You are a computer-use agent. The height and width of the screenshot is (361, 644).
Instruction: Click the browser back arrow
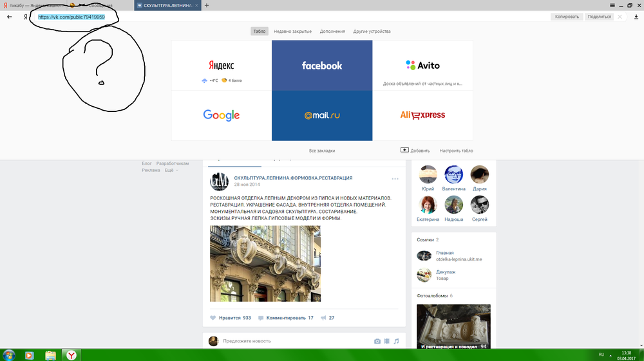point(10,17)
